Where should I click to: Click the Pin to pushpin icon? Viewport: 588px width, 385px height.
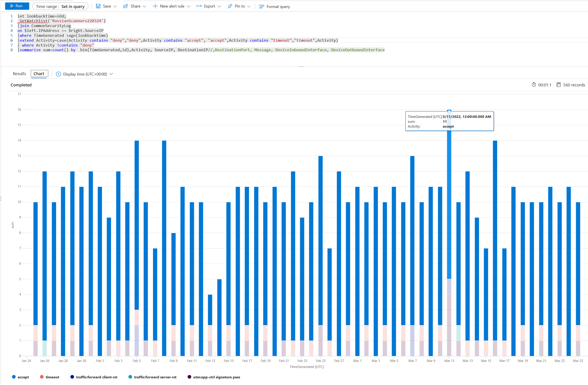pos(230,6)
